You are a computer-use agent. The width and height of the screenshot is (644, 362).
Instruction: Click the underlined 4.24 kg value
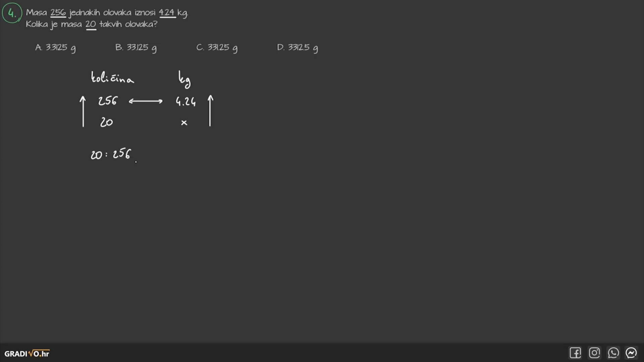(x=173, y=13)
